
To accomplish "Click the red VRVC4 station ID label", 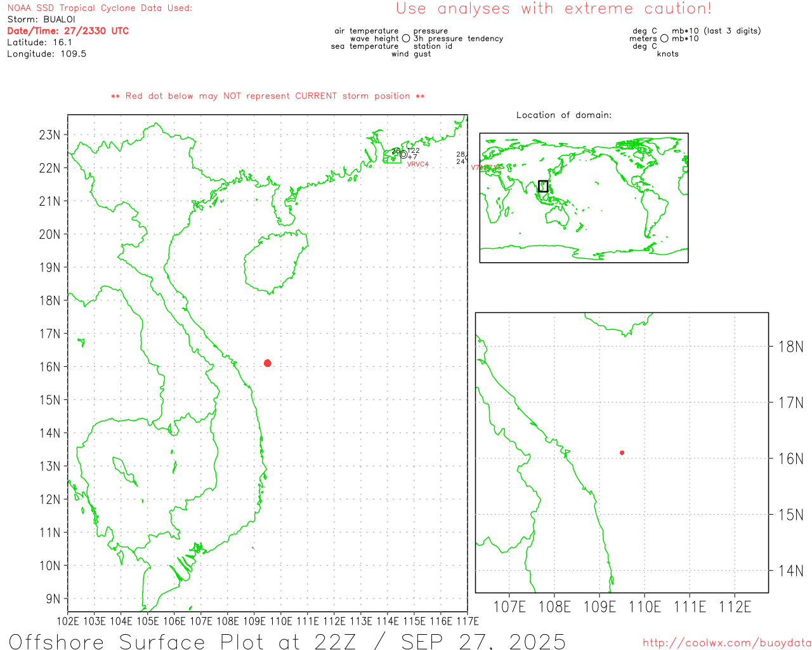I will click(417, 164).
